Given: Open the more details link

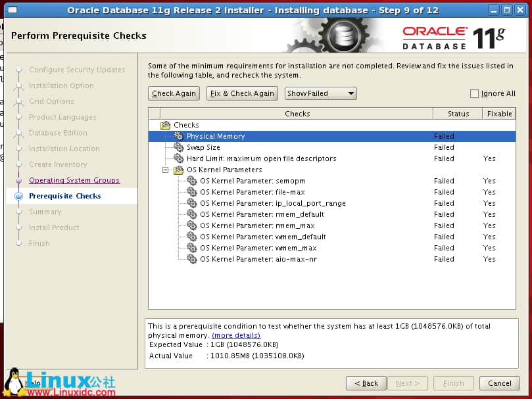Looking at the screenshot, I should point(236,335).
